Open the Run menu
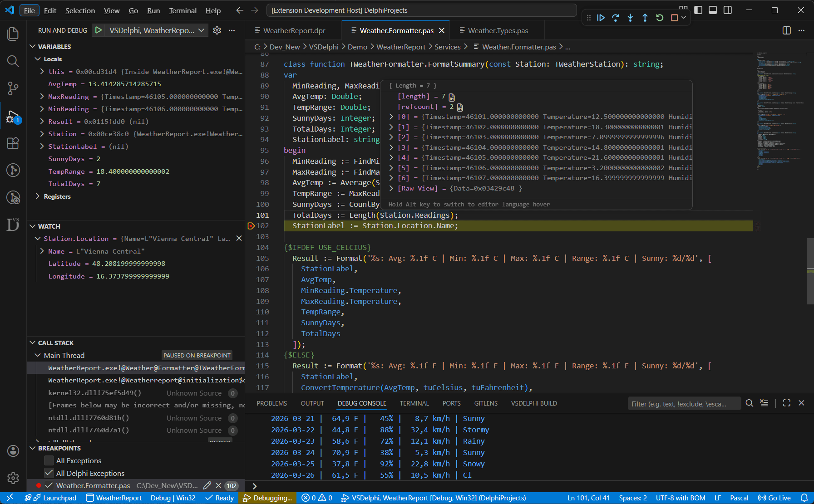 pyautogui.click(x=153, y=10)
